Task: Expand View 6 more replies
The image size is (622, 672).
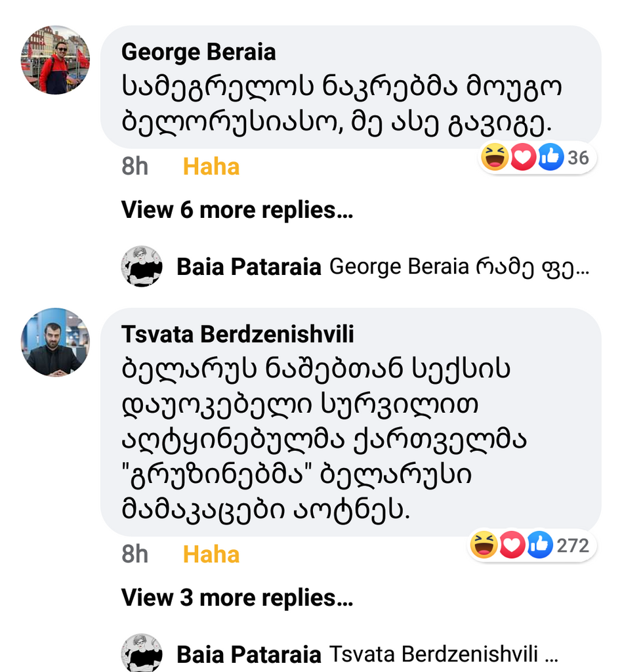Action: 237,210
